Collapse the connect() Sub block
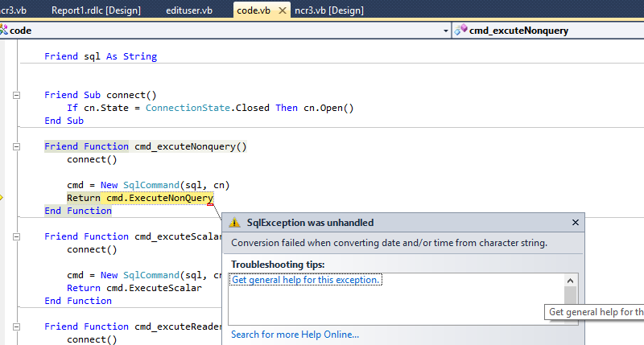The height and width of the screenshot is (345, 644). coord(16,95)
